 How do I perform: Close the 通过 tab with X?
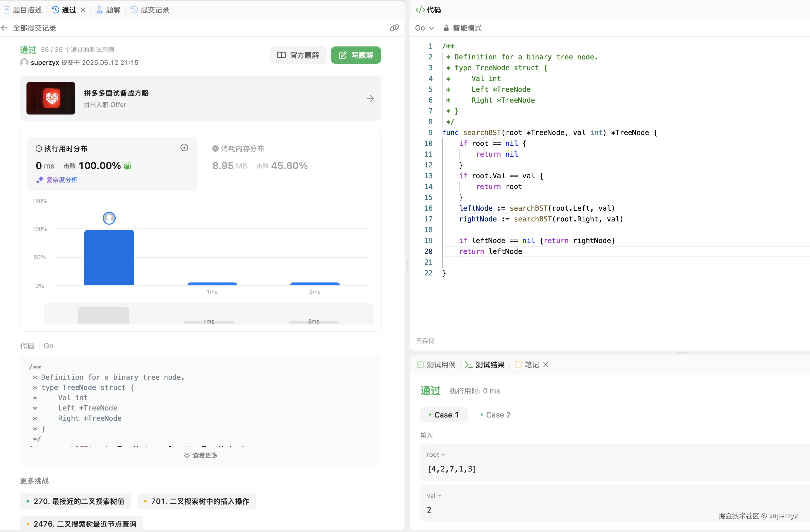click(83, 10)
